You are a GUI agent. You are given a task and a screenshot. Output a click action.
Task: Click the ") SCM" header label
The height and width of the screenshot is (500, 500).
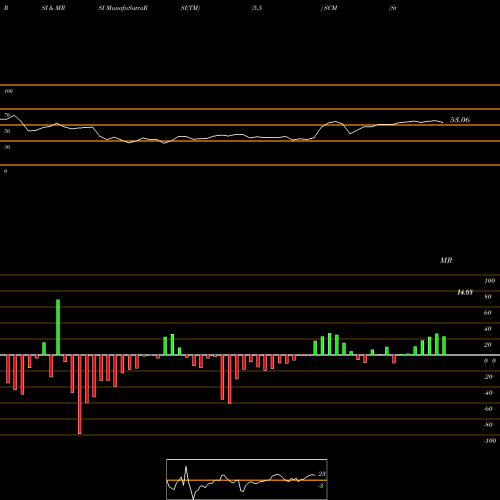click(x=329, y=8)
